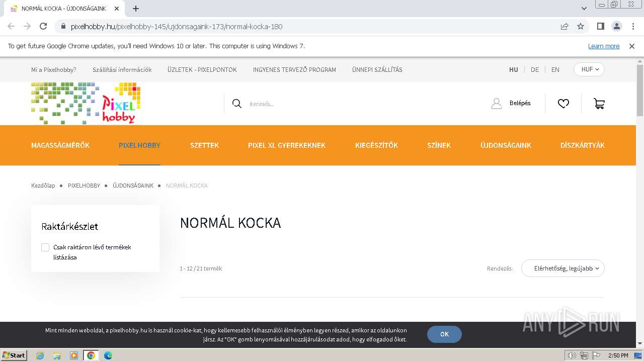Accept cookies with the OK button

pos(444,334)
